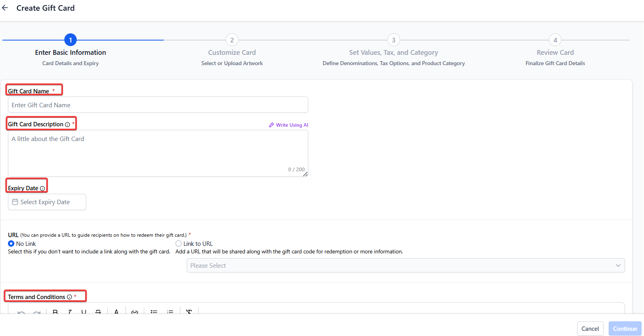Insert a bulleted list in the terms editor
The width and height of the screenshot is (644, 336).
point(154,312)
